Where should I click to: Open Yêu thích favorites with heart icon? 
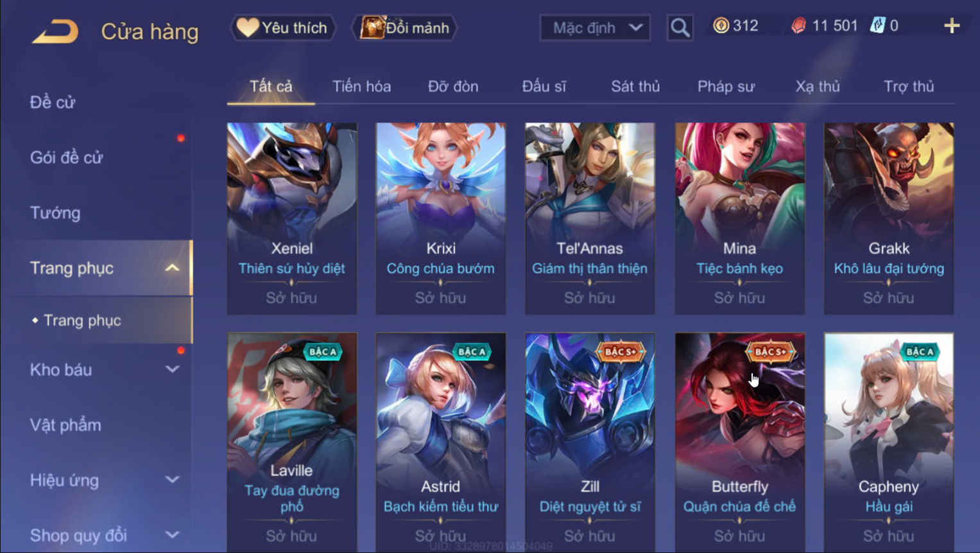coord(283,28)
